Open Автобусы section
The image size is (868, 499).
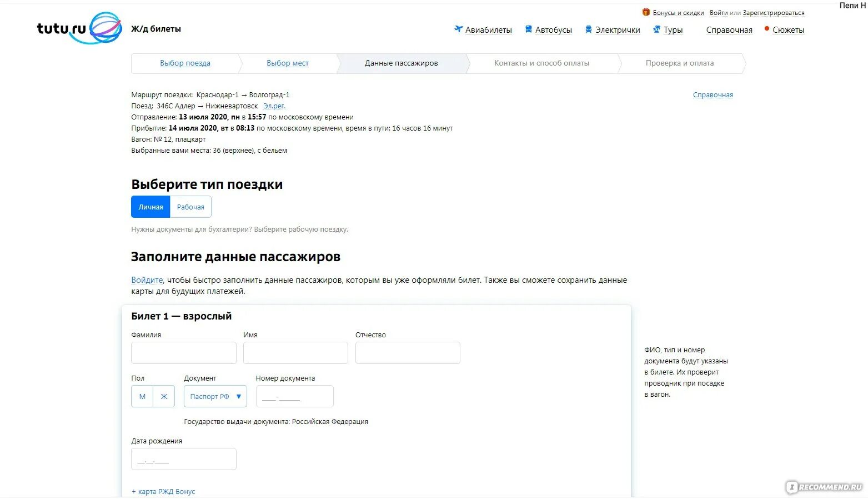point(554,30)
